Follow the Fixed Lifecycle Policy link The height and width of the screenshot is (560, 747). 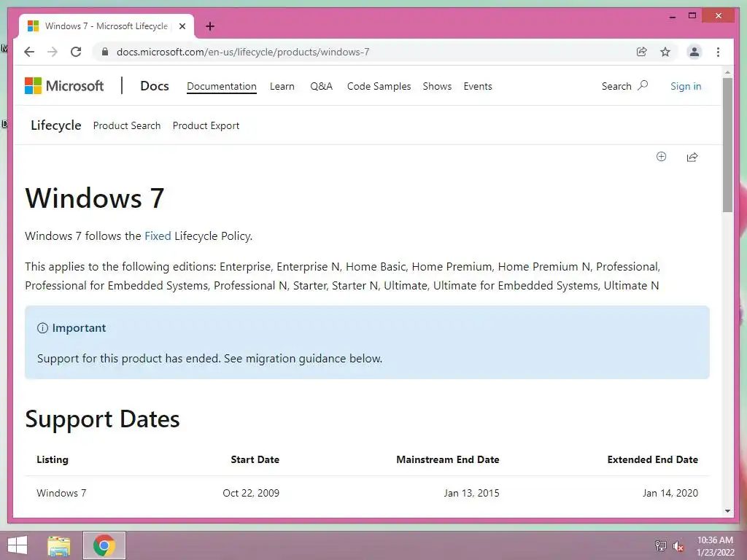tap(158, 236)
